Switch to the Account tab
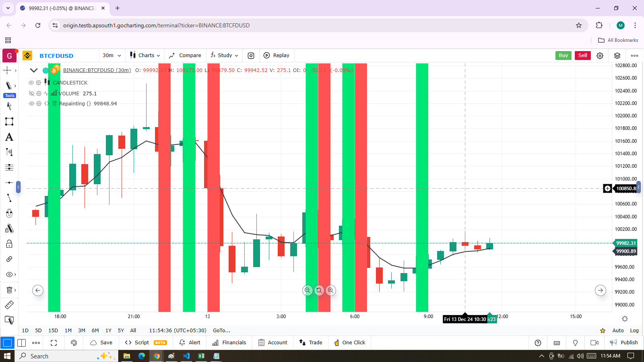 point(273,343)
